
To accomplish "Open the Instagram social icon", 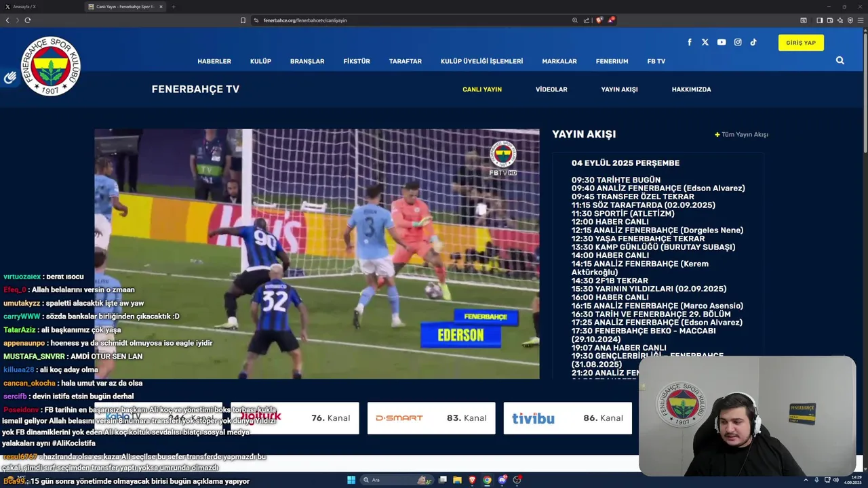I will [x=738, y=42].
